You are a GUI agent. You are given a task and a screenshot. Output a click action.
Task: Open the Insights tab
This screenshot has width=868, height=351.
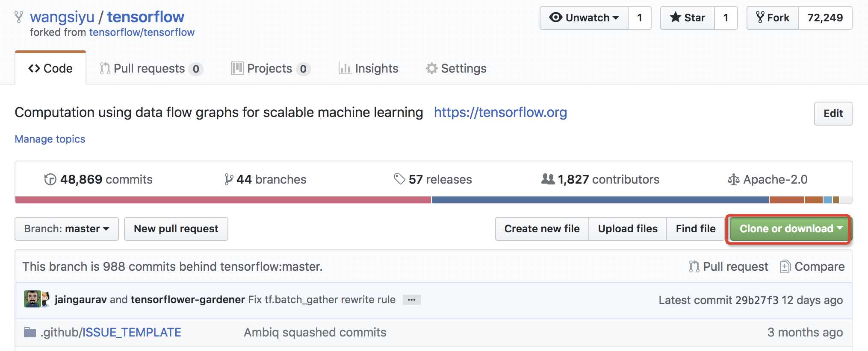[x=368, y=68]
